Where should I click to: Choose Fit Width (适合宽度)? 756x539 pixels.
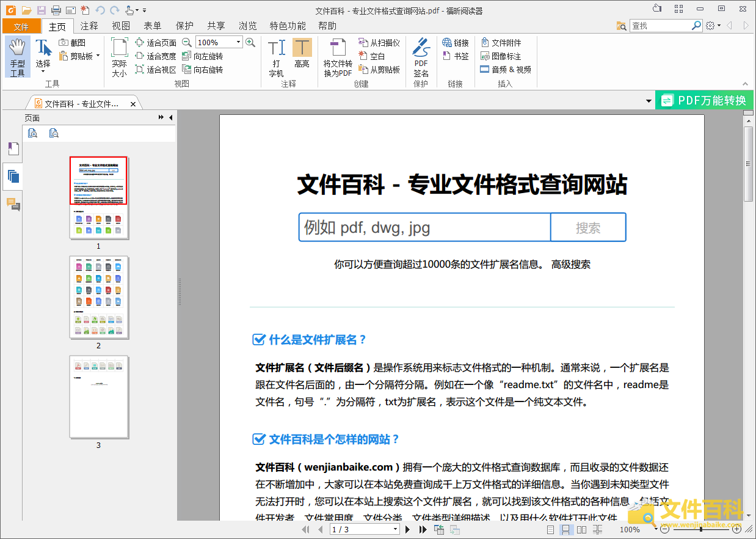(x=156, y=56)
